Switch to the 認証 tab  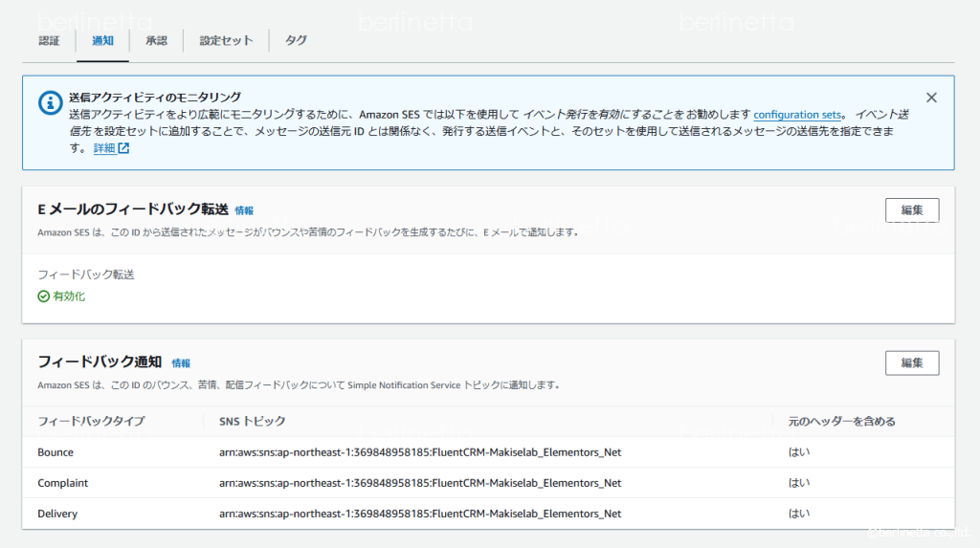(x=49, y=40)
